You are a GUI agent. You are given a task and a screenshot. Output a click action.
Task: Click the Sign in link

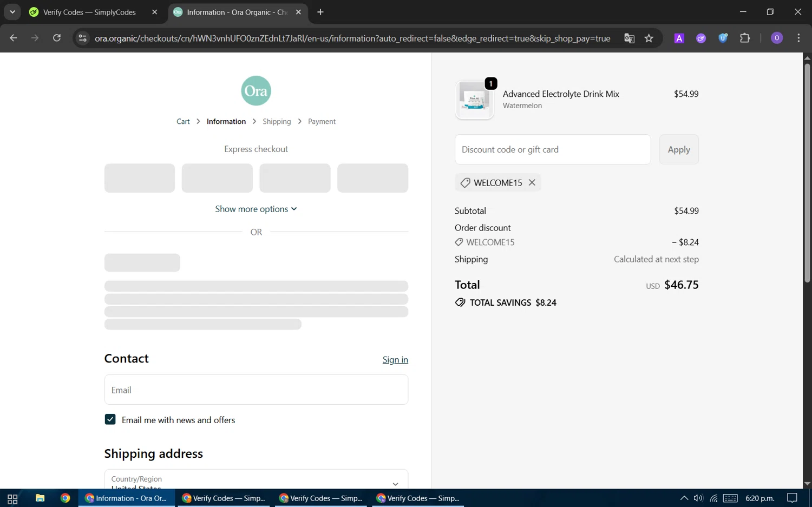click(x=395, y=360)
